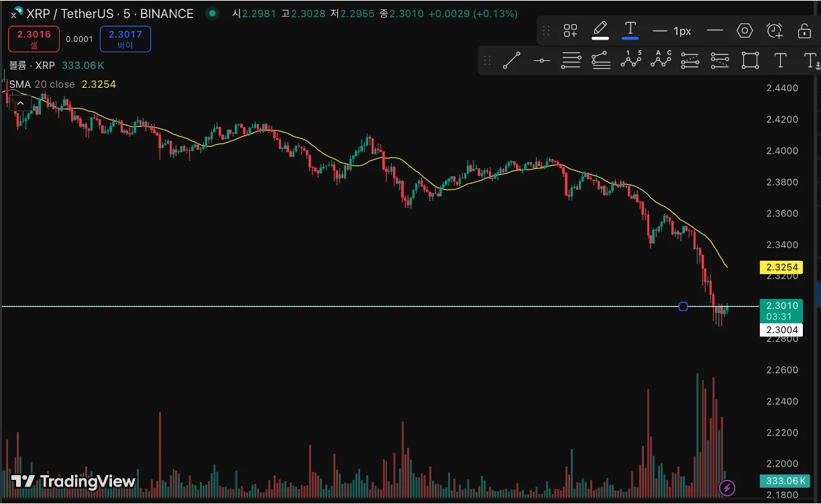Select the Fib Retracement tool
The image size is (821, 504).
[571, 60]
